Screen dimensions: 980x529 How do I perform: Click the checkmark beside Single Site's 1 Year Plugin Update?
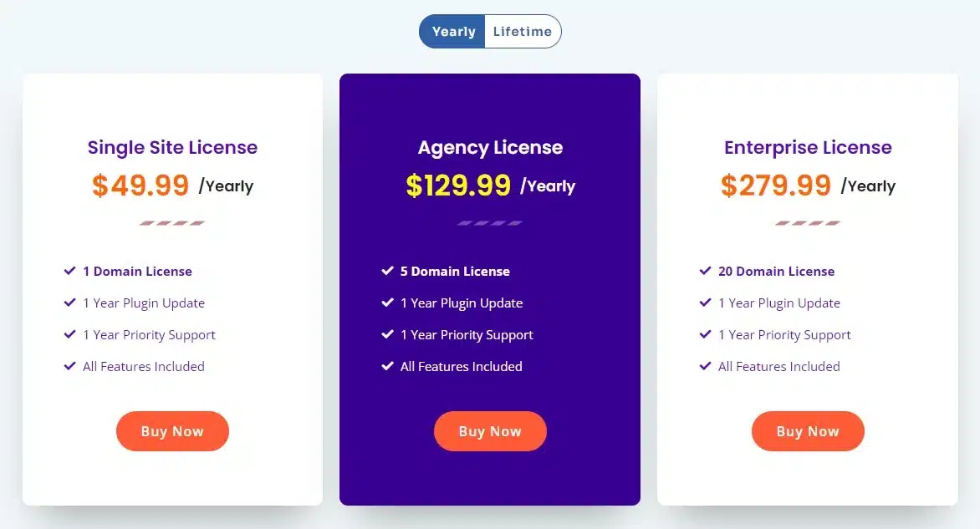pyautogui.click(x=70, y=303)
